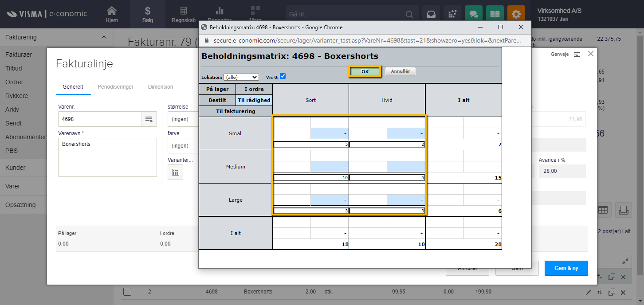The height and width of the screenshot is (305, 644).
Task: Click the page scrollbar down arrow
Action: (x=640, y=301)
